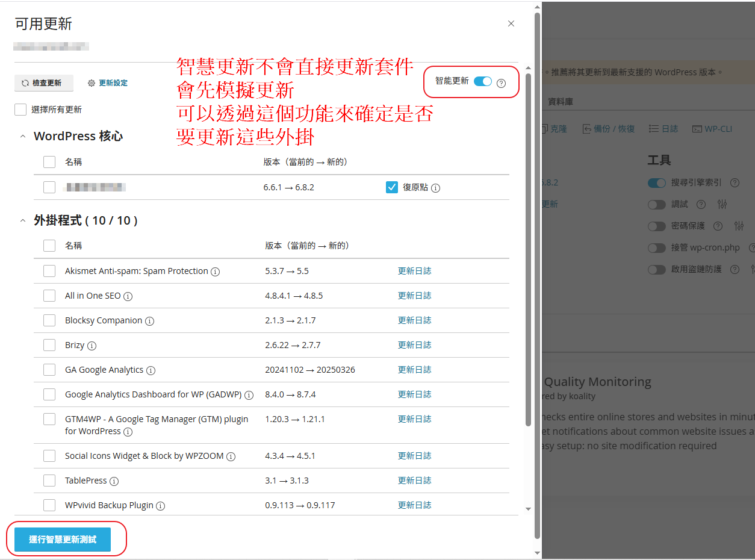Click info icon next to TablePress
This screenshot has width=755, height=560.
pos(114,481)
